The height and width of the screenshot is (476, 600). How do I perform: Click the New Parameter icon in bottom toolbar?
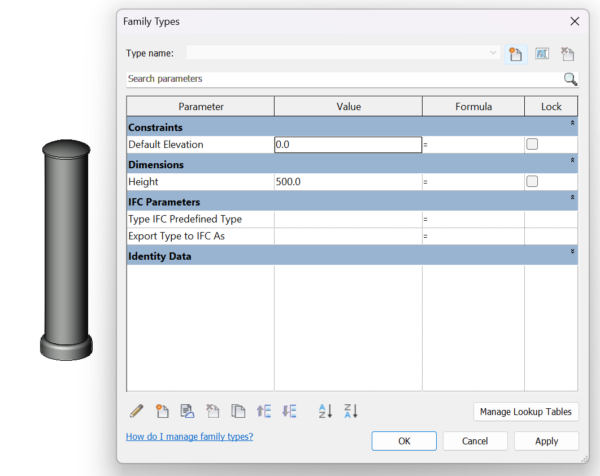pyautogui.click(x=162, y=411)
